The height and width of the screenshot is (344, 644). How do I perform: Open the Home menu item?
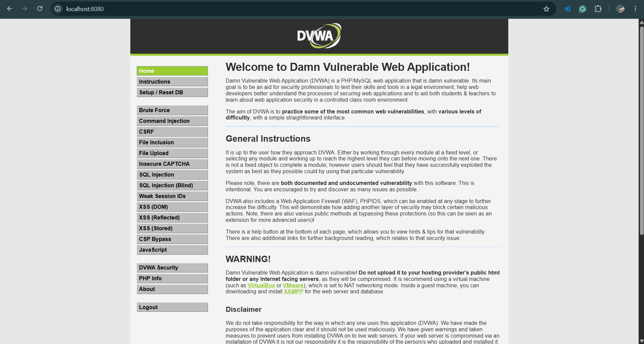pos(172,71)
